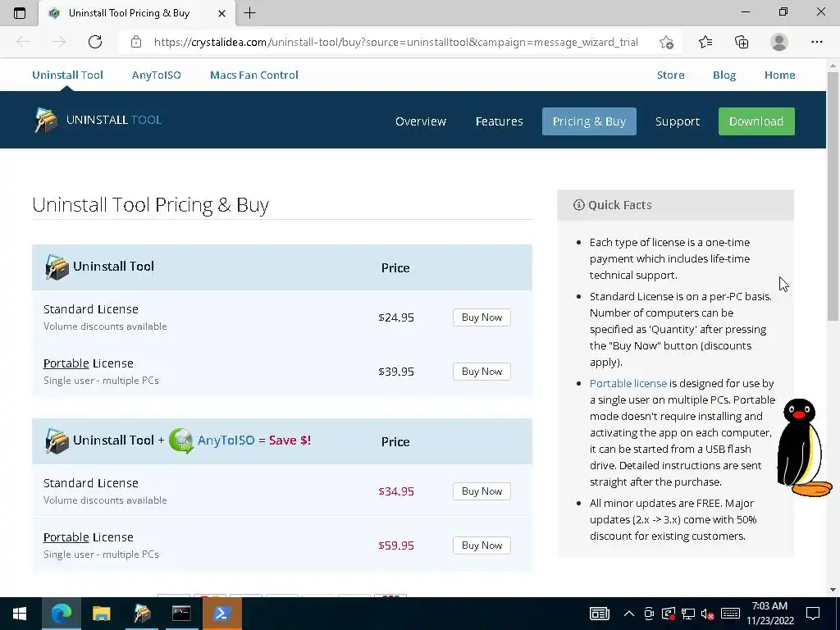Click the taskbar clock showing 7:03 AM
Image resolution: width=840 pixels, height=630 pixels.
pos(769,614)
